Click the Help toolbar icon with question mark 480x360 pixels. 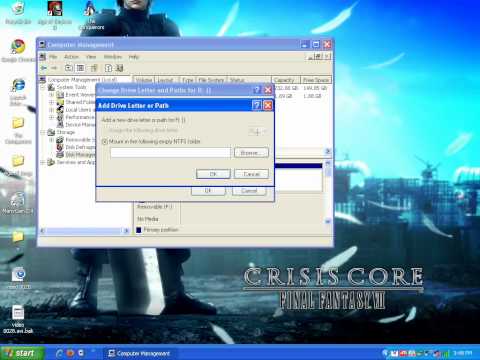click(108, 68)
